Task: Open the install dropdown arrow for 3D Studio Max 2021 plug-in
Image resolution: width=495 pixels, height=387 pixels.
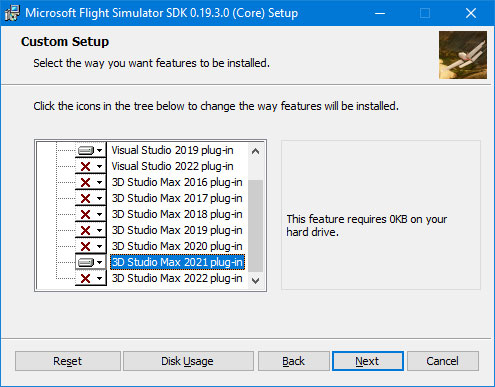Action: 99,263
